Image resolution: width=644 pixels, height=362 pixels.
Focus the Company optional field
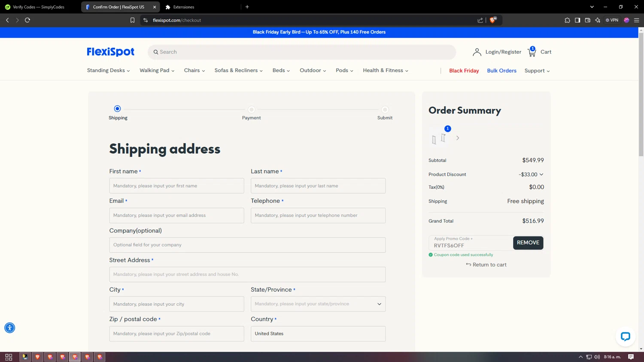pos(247,245)
